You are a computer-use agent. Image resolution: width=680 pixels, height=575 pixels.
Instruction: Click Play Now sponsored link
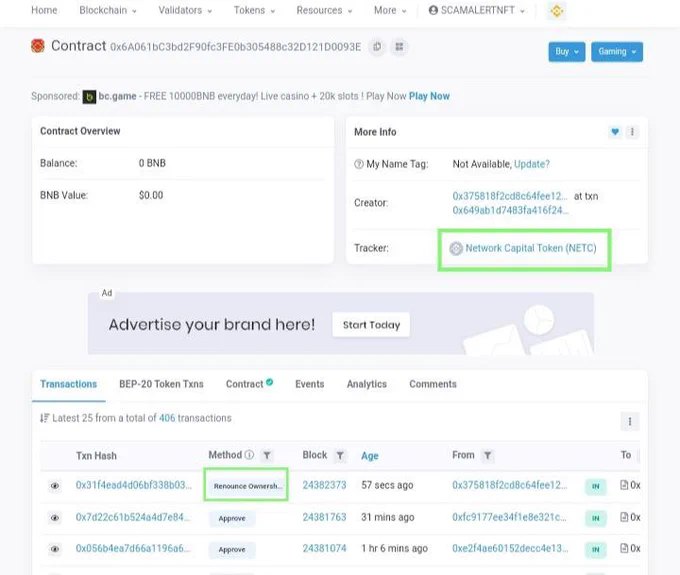pos(429,96)
